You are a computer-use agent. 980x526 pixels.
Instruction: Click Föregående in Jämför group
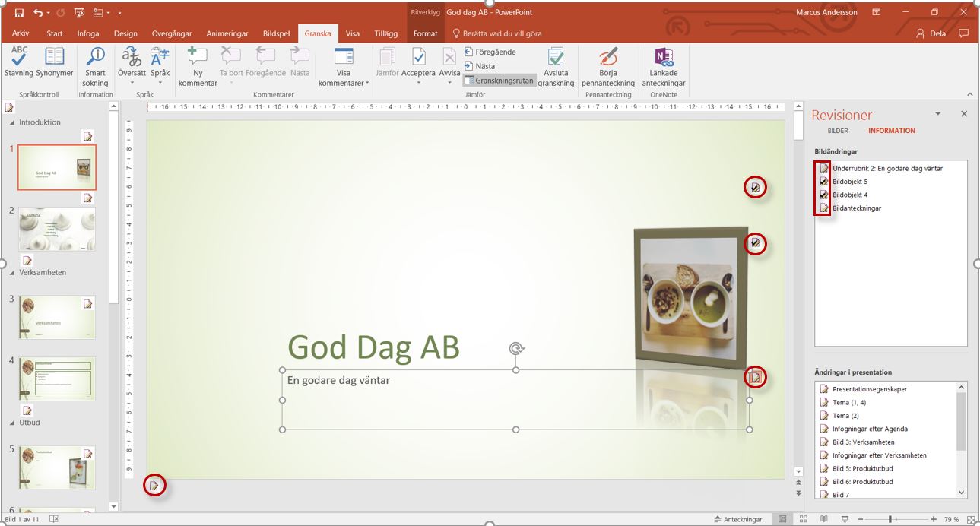[490, 52]
